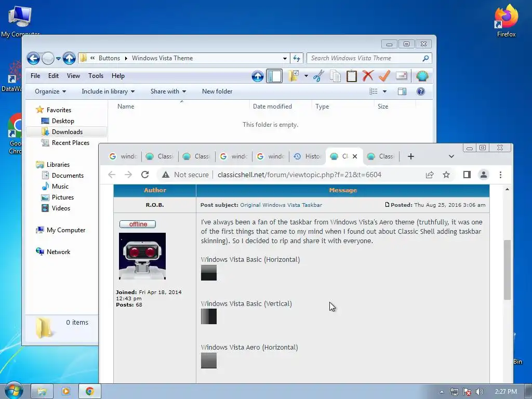Open the Share with dropdown
532x399 pixels.
[168, 91]
